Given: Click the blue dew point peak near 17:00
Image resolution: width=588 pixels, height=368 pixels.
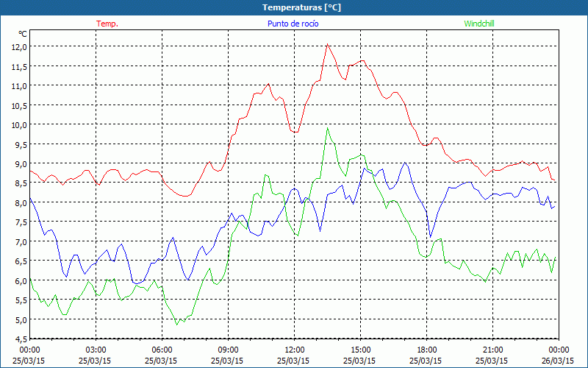Looking at the screenshot, I should tap(405, 163).
